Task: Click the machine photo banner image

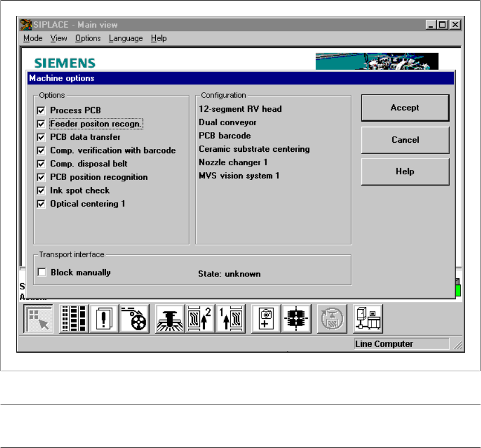Action: click(x=377, y=62)
